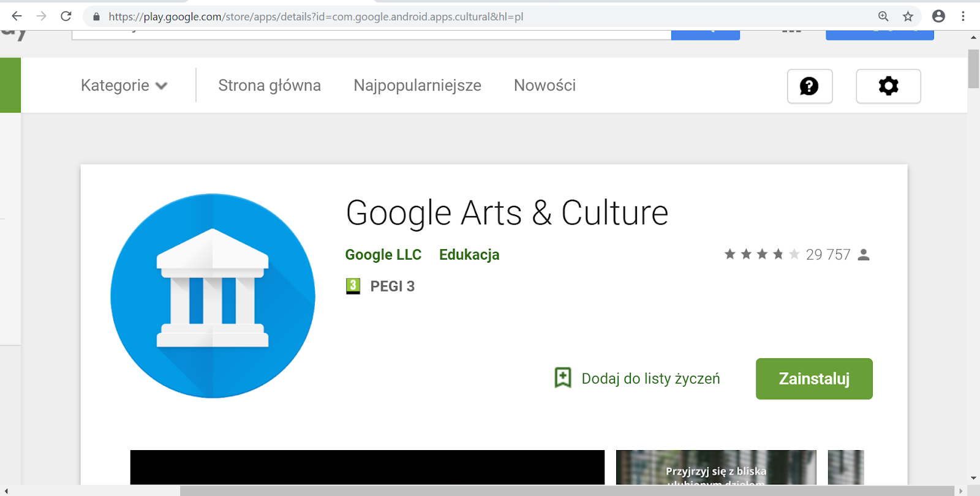Open the help question mark button
The height and width of the screenshot is (496, 980).
pos(810,86)
